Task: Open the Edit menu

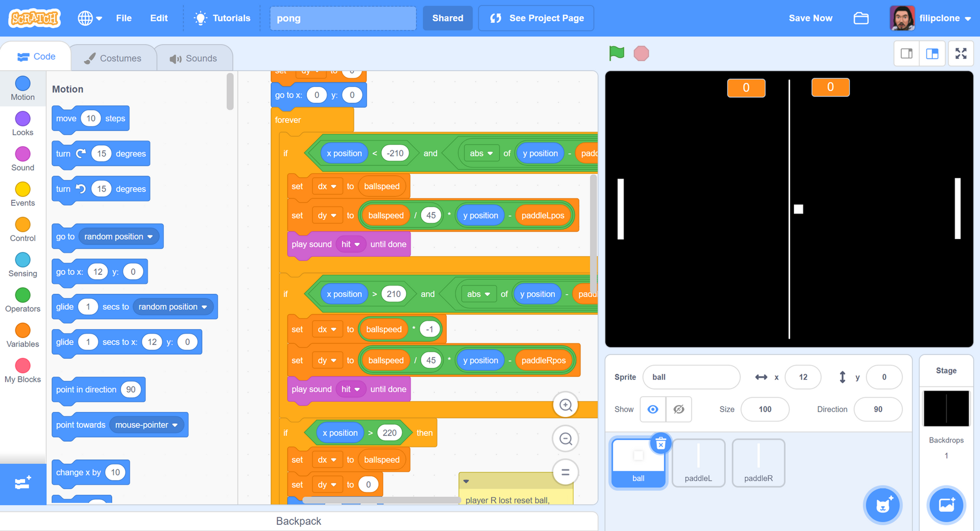Action: tap(159, 18)
